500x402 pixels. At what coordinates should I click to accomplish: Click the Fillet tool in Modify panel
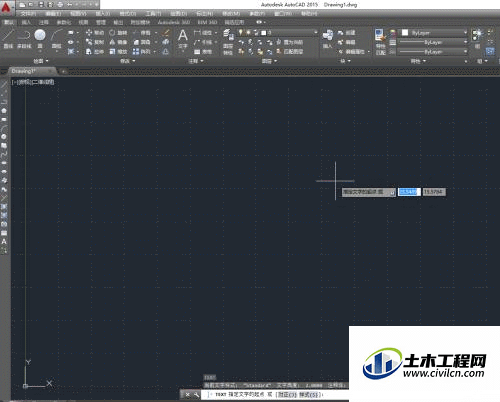click(142, 42)
